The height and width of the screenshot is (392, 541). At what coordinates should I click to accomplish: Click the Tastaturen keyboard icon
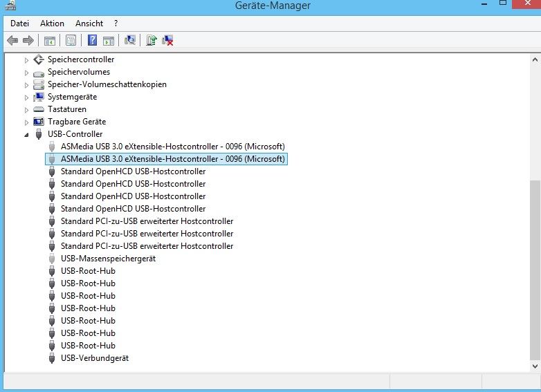(x=39, y=109)
